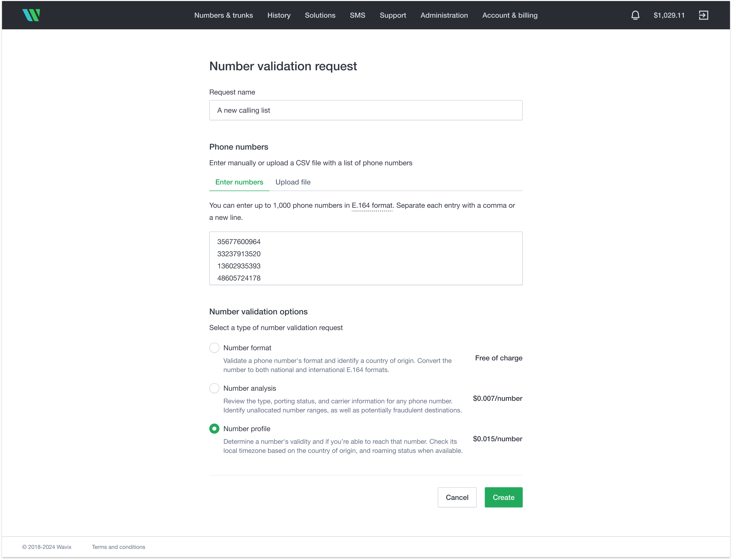Click the Wavix logo
This screenshot has width=732, height=560.
point(31,15)
